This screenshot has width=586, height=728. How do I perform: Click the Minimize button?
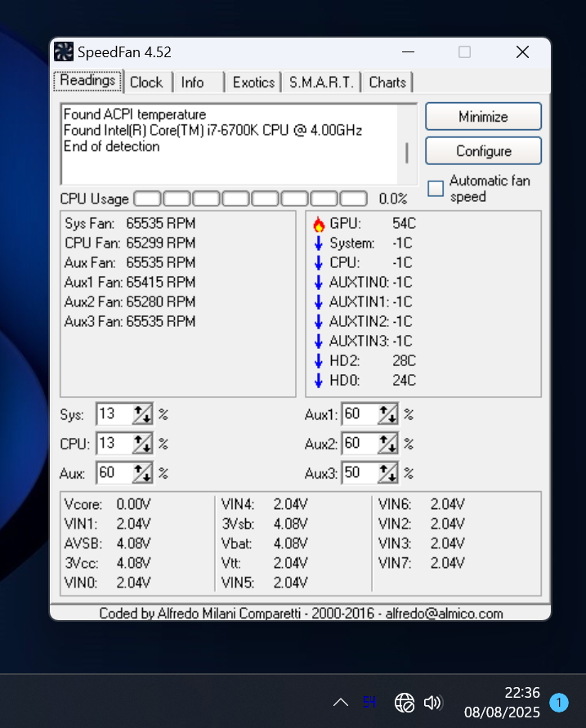[483, 117]
